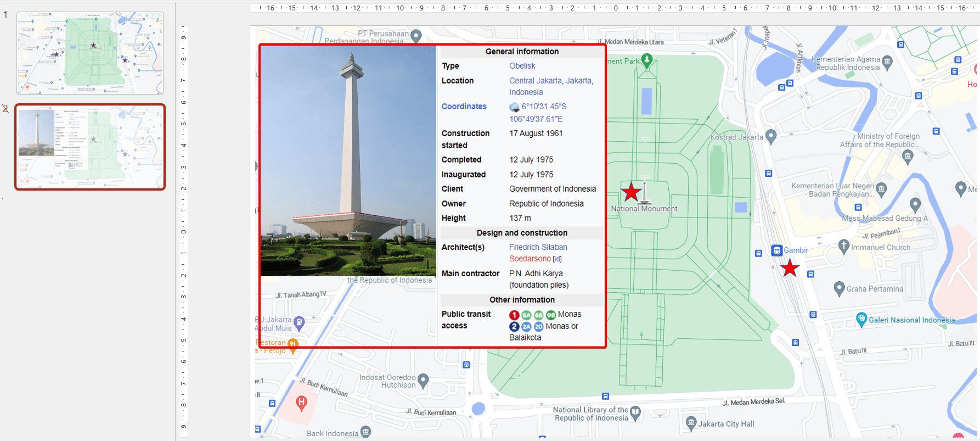This screenshot has height=441, width=980.
Task: Click the Kostrad Jakarta map pin
Action: 771,136
